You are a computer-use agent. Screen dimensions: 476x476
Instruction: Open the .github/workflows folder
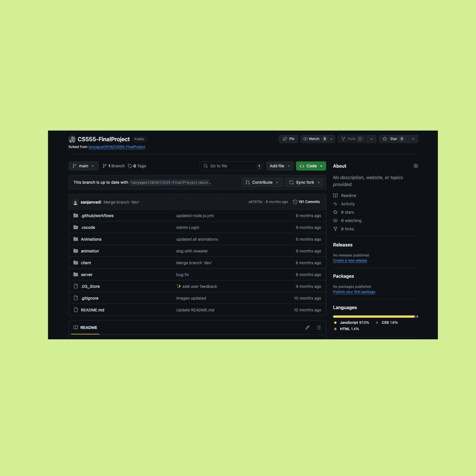point(97,216)
